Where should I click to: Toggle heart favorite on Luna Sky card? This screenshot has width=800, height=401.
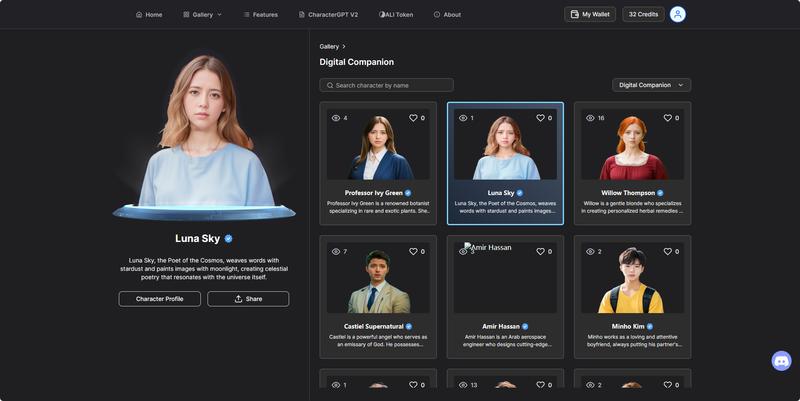pos(541,118)
